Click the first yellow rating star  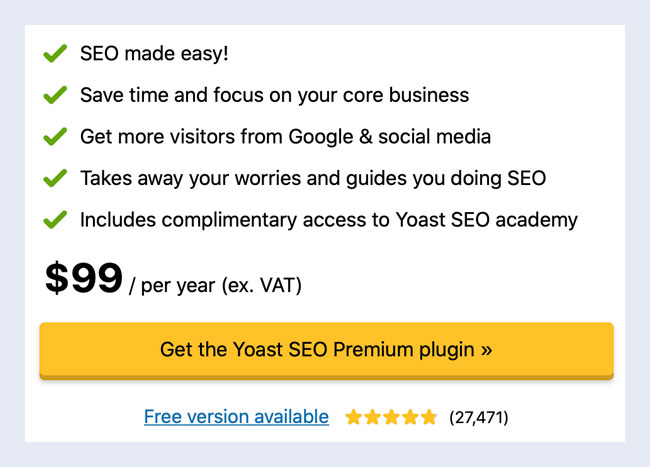pos(354,417)
